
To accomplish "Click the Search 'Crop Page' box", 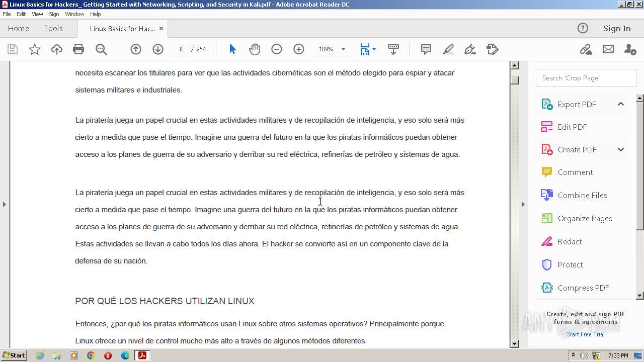I will (586, 78).
